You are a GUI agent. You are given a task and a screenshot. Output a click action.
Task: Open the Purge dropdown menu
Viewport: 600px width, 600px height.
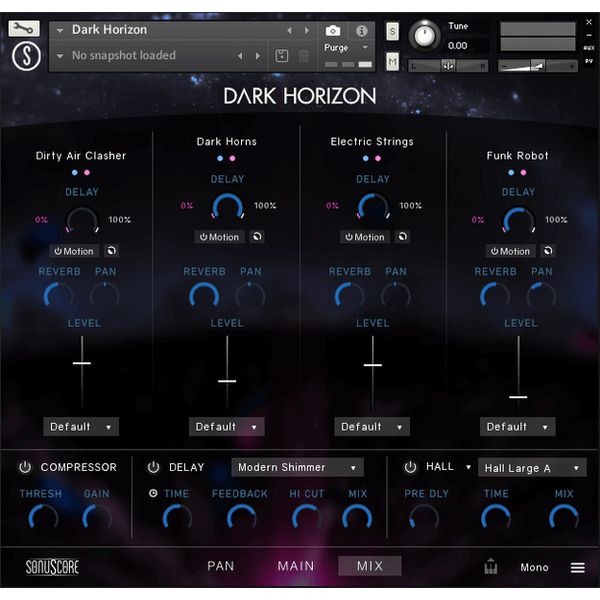346,47
